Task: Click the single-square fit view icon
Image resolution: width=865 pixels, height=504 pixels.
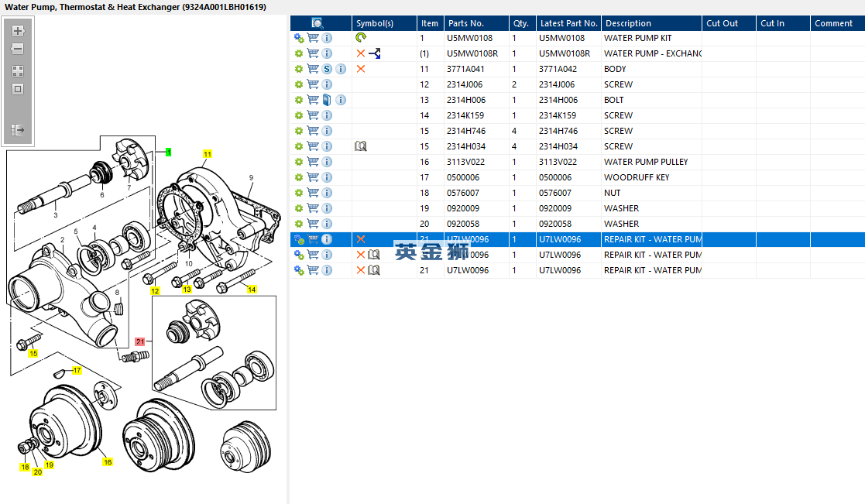Action: tap(18, 89)
